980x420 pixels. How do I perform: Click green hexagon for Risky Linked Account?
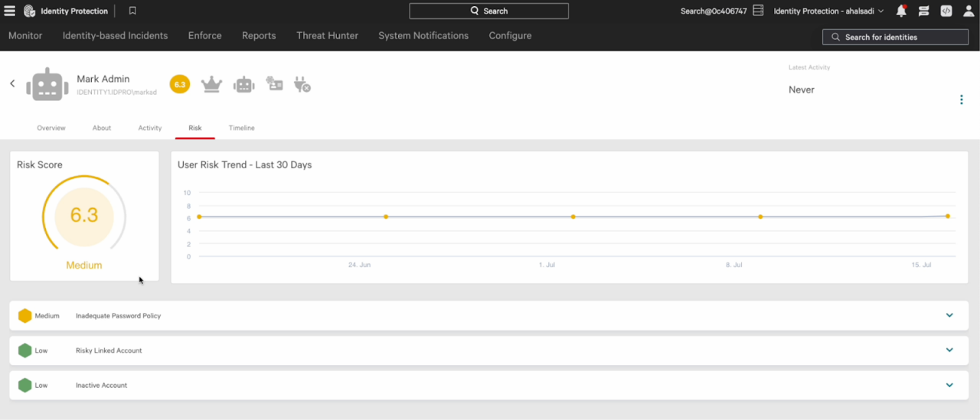coord(25,350)
